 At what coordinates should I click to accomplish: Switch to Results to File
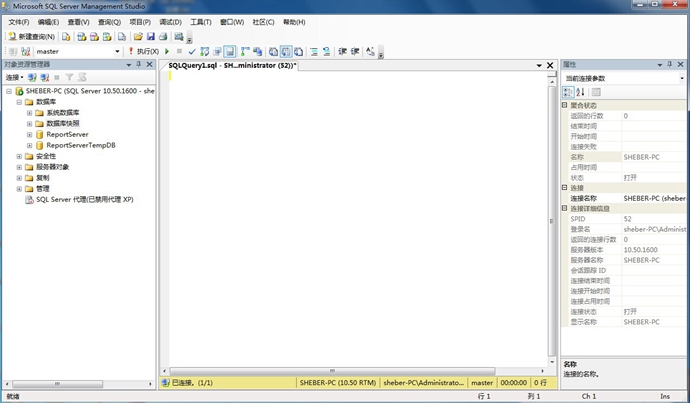pyautogui.click(x=298, y=51)
